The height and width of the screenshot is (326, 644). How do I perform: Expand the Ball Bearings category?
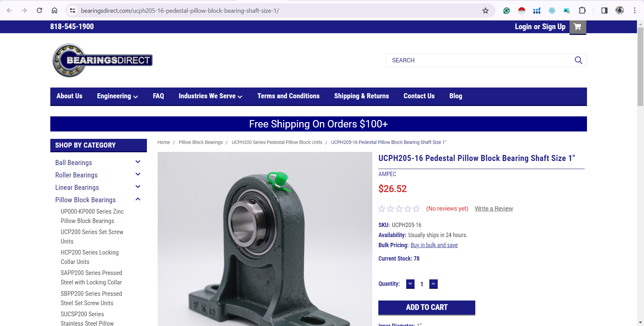tap(138, 162)
